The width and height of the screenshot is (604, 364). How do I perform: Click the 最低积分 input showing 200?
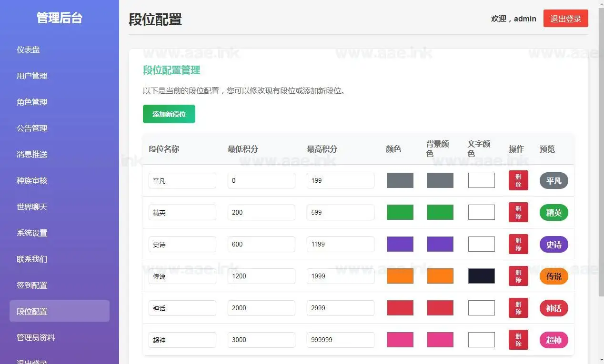261,212
